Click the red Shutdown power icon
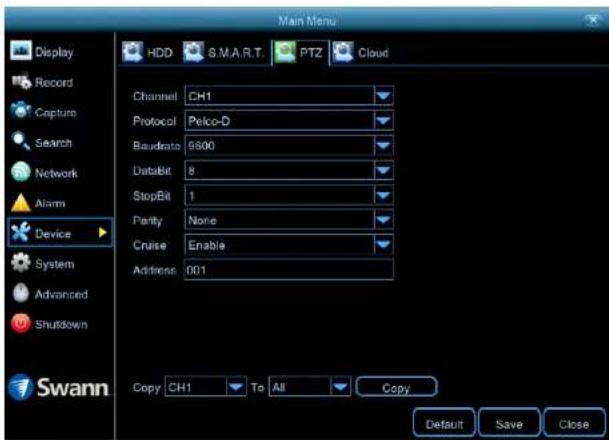The width and height of the screenshot is (609, 440). click(21, 323)
